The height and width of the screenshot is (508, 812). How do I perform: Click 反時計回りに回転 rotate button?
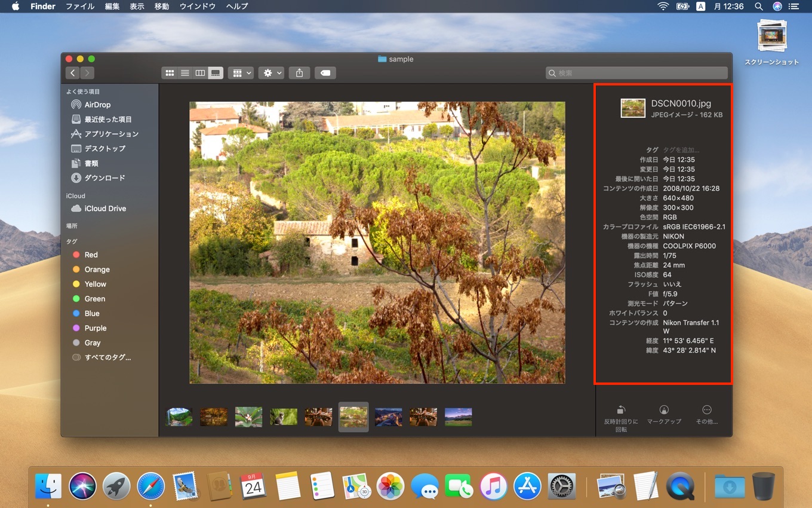coord(621,418)
